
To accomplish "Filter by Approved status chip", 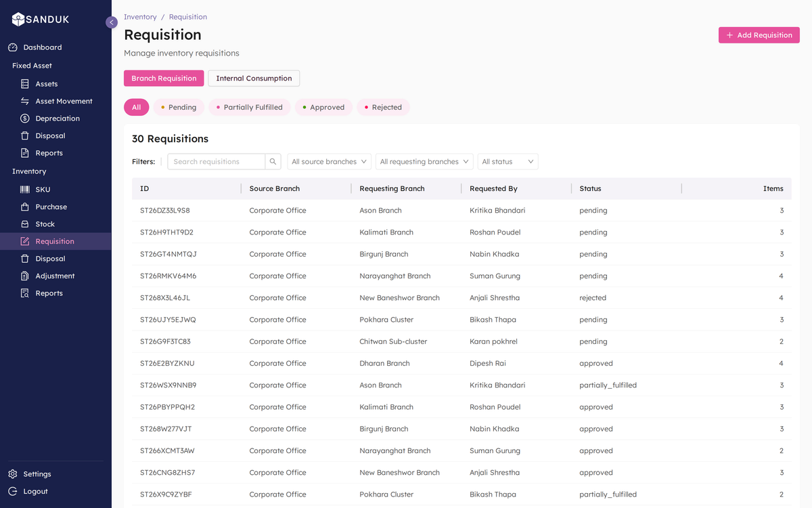I will tap(323, 107).
